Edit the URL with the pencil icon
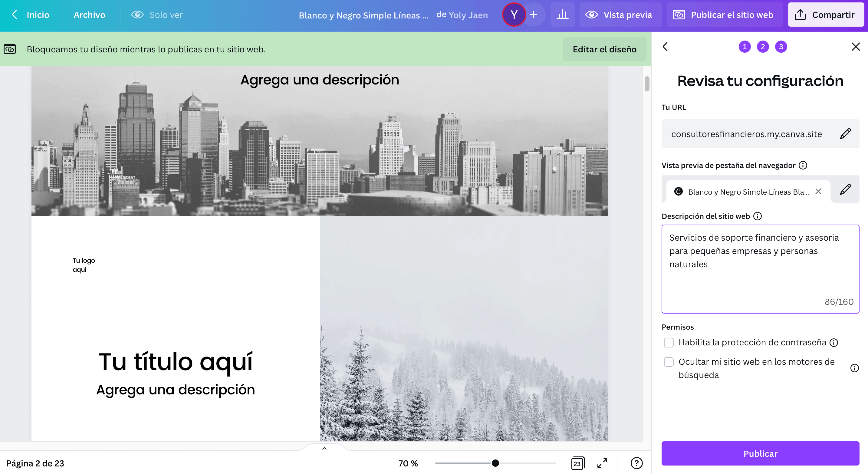The width and height of the screenshot is (868, 474). pyautogui.click(x=845, y=134)
